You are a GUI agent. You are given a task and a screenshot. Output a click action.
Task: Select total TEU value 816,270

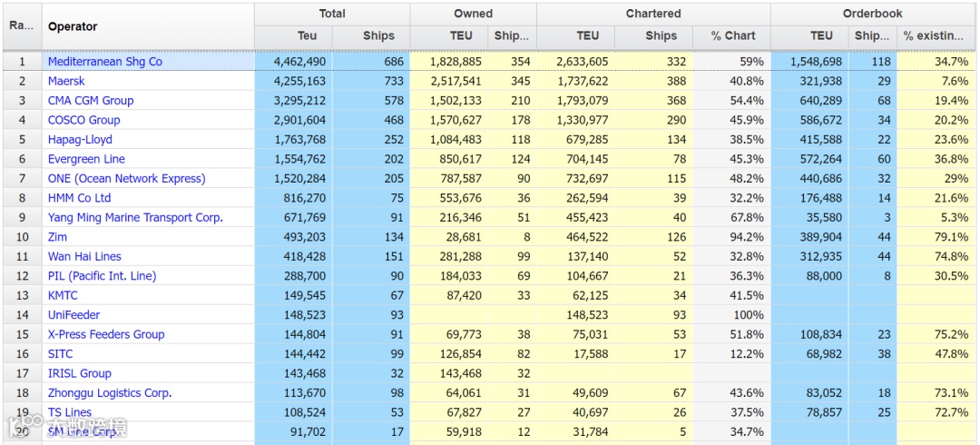click(x=304, y=198)
